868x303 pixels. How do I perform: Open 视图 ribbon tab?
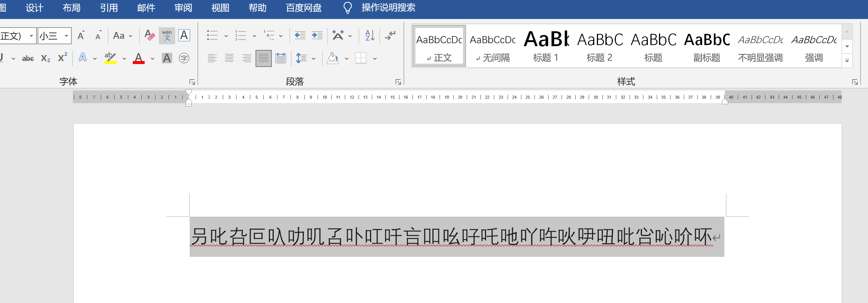(x=221, y=8)
